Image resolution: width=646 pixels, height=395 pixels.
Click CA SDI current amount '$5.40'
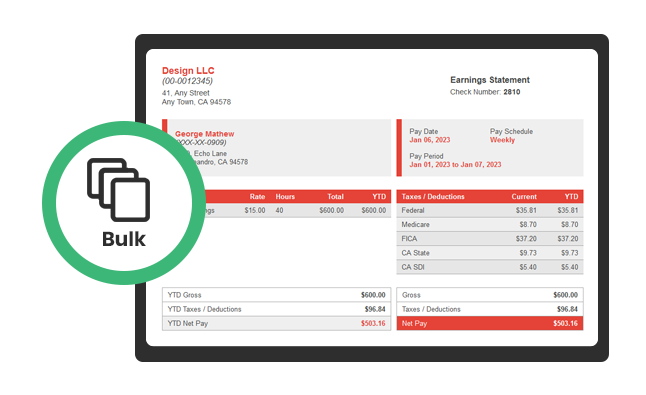[x=528, y=267]
